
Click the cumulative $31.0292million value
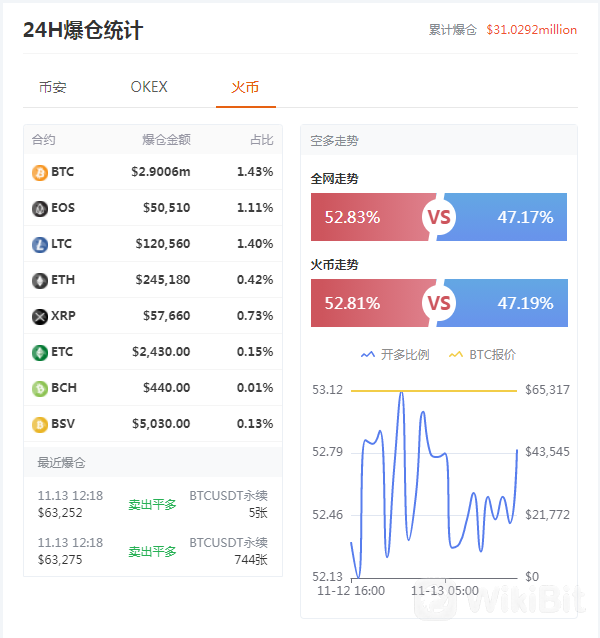532,30
